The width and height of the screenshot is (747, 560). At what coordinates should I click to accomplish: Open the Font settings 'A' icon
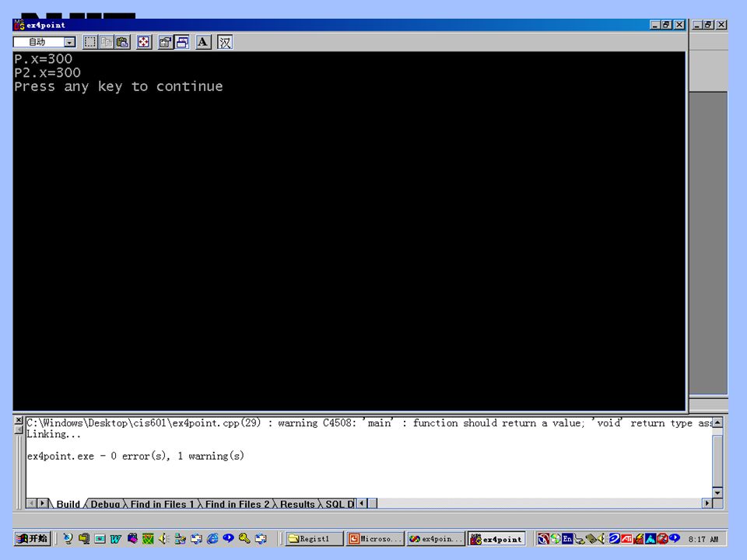coord(203,42)
